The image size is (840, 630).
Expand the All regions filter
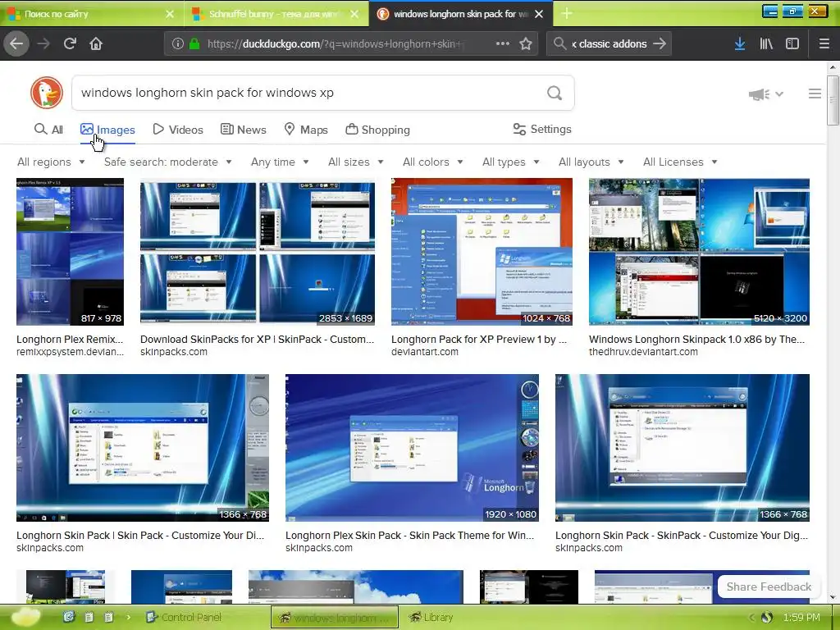(51, 162)
